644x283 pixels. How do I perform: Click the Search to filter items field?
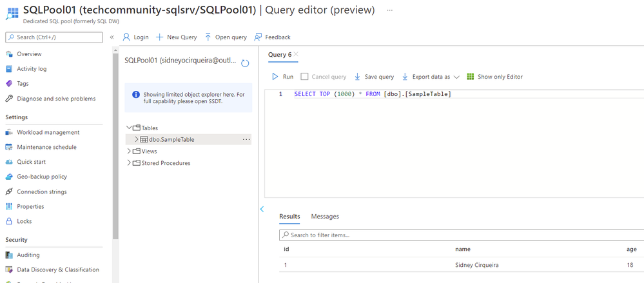pos(461,235)
